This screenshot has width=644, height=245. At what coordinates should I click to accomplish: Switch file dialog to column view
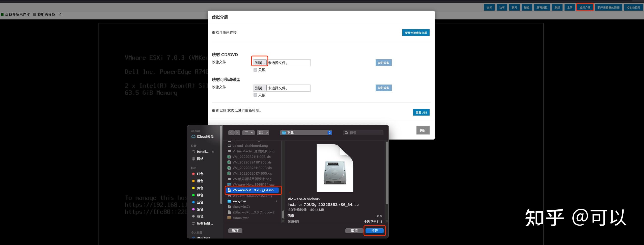pos(246,133)
